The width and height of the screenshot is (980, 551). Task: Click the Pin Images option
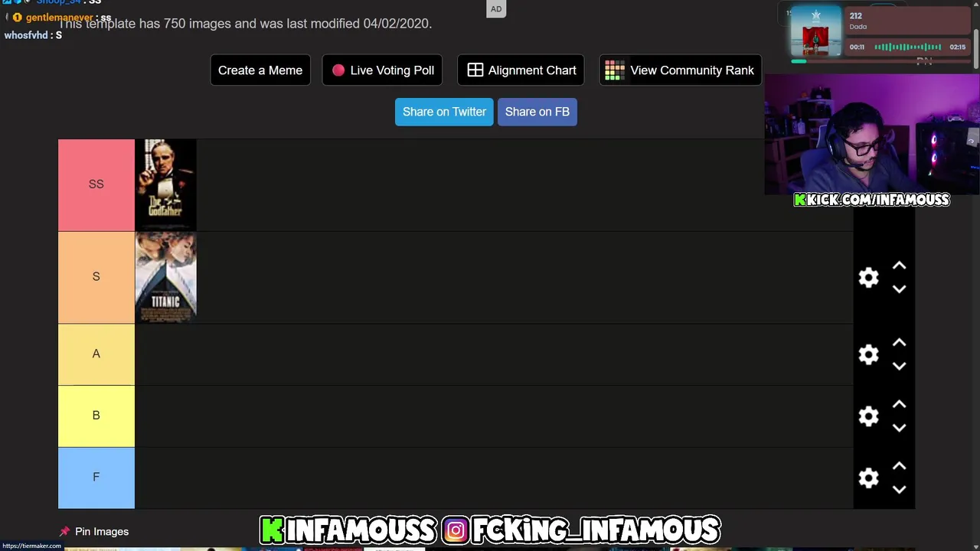click(x=93, y=531)
